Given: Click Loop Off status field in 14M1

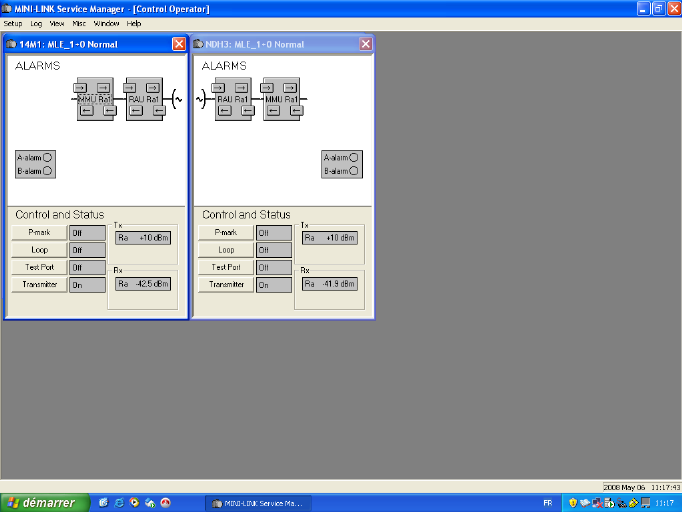Looking at the screenshot, I should (87, 250).
